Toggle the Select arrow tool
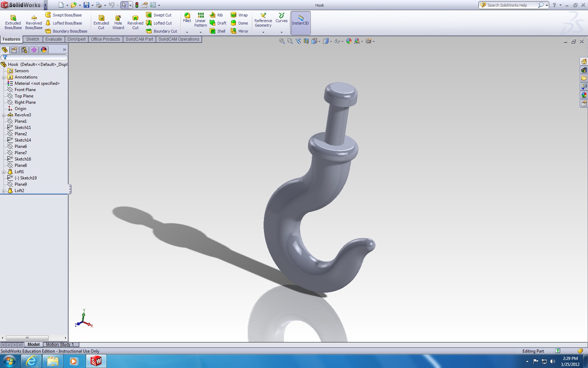 124,5
